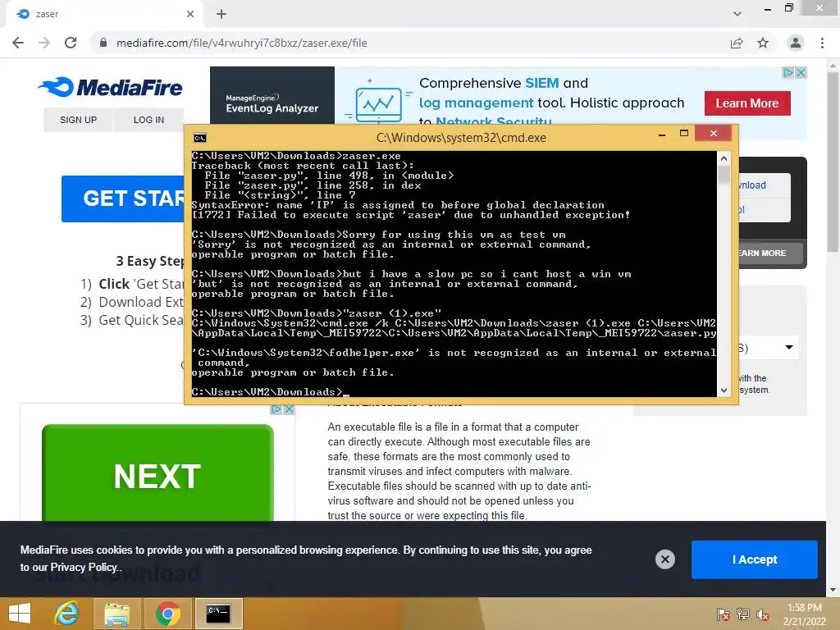
Task: Click the MediaFire logo
Action: (x=111, y=87)
